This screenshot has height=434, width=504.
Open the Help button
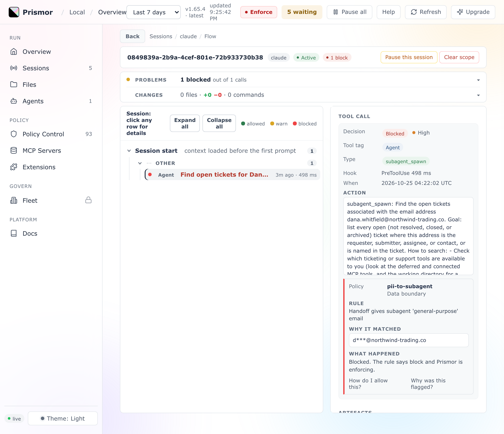coord(388,12)
